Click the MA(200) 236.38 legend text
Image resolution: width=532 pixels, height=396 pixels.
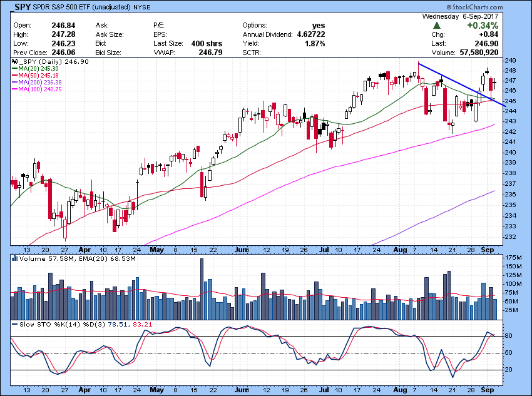pyautogui.click(x=40, y=83)
